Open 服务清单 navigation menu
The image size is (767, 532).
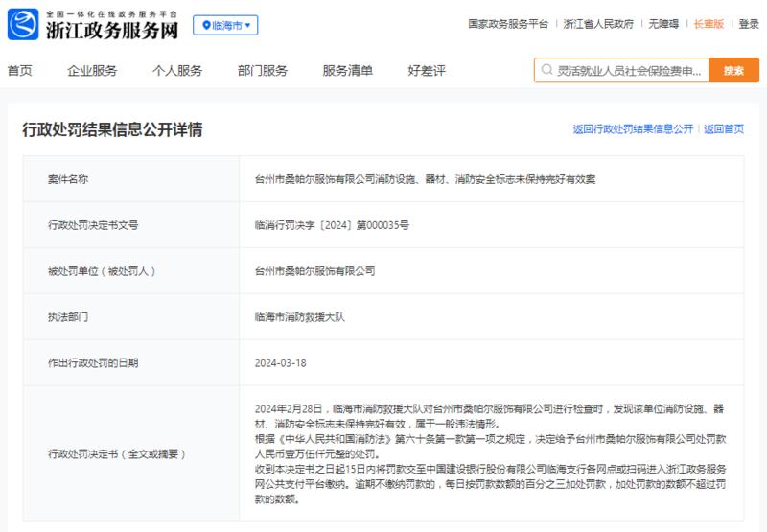348,70
